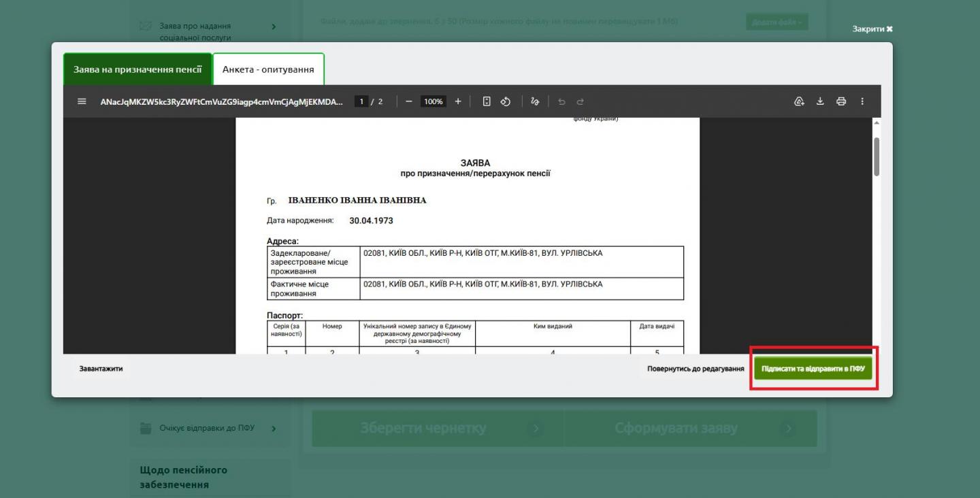Click the Паспорт: section label
The height and width of the screenshot is (498, 980).
[x=284, y=316]
